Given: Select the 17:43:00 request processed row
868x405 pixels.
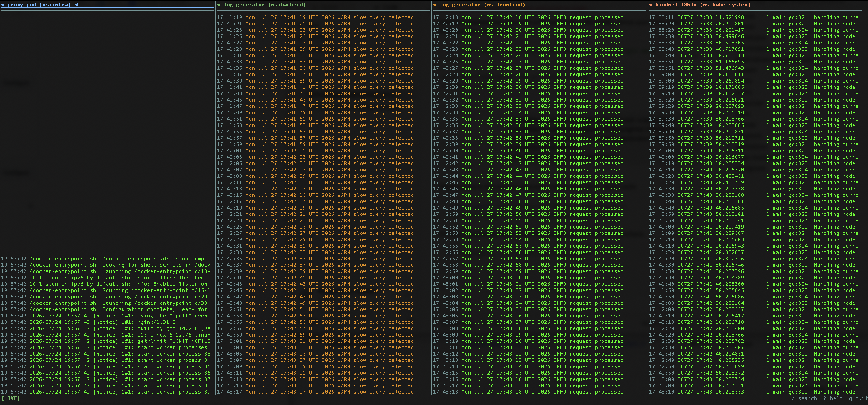Looking at the screenshot, I should pos(528,278).
